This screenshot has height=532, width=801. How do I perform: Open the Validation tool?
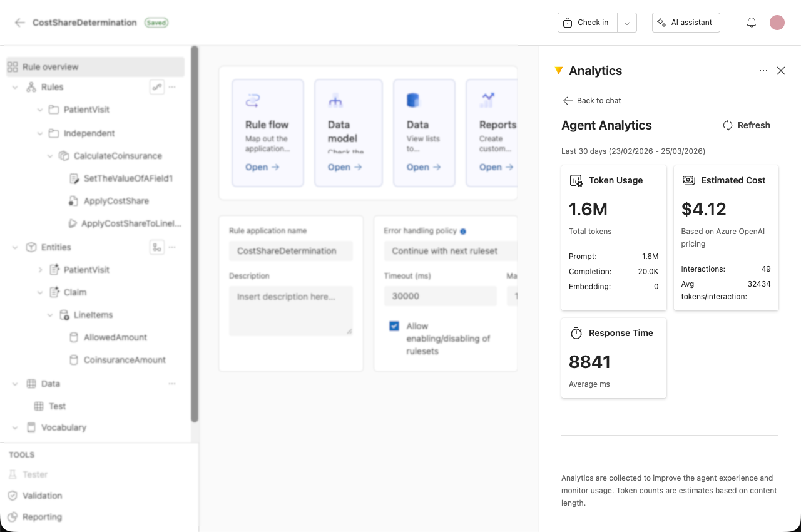42,496
